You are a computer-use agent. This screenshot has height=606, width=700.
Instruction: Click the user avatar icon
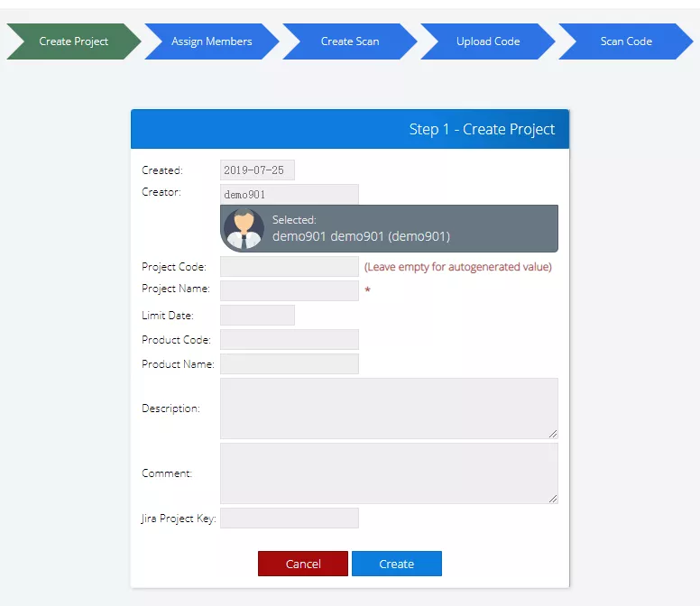(244, 228)
